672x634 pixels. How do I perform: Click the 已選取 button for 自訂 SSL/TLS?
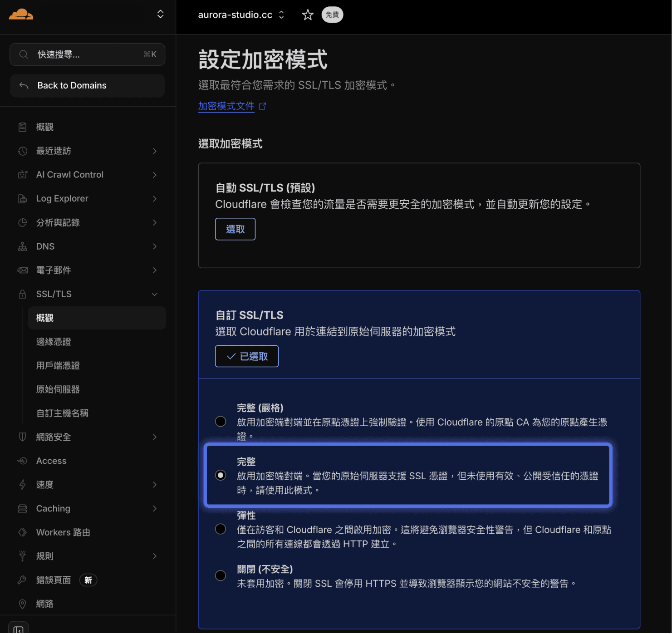[x=246, y=356]
